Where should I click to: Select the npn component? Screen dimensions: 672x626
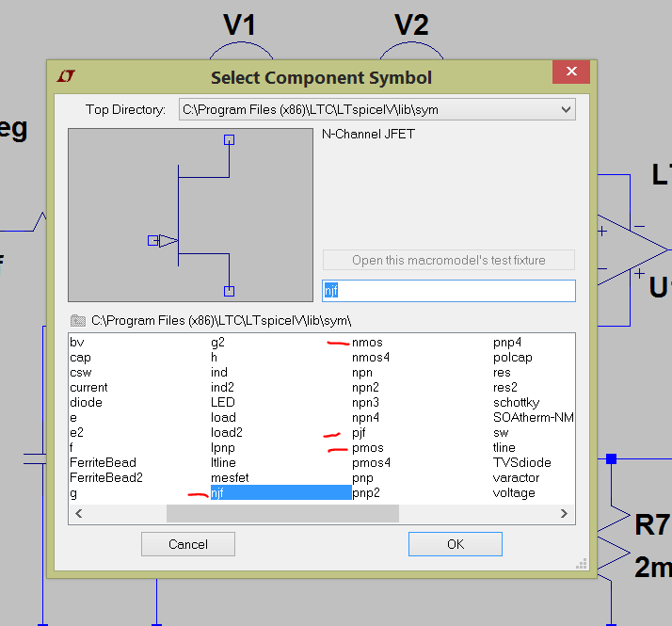[x=362, y=372]
